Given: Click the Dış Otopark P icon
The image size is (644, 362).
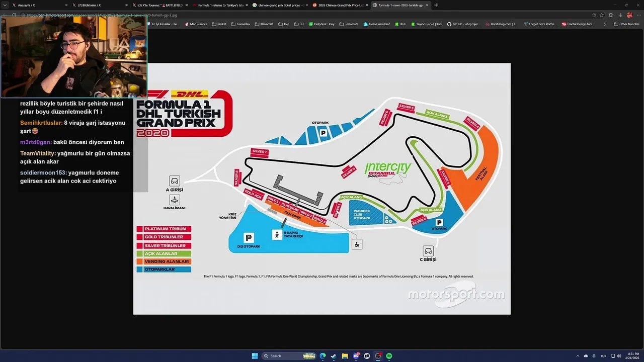Looking at the screenshot, I should click(x=248, y=238).
